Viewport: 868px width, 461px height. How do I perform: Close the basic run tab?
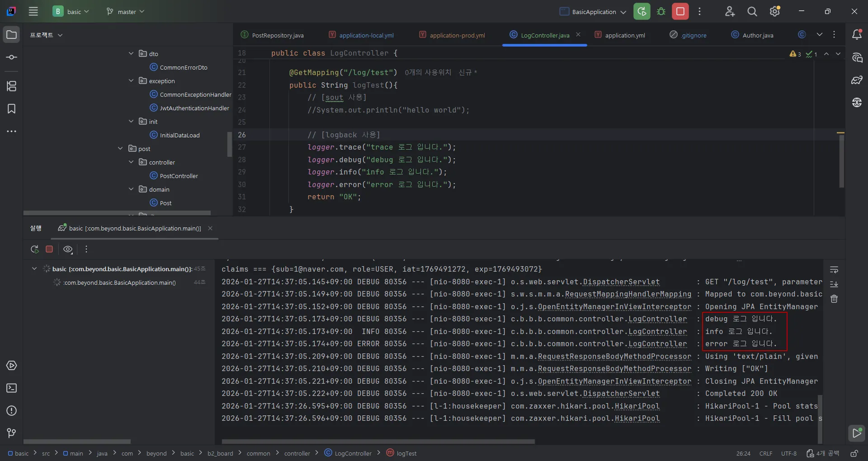210,228
